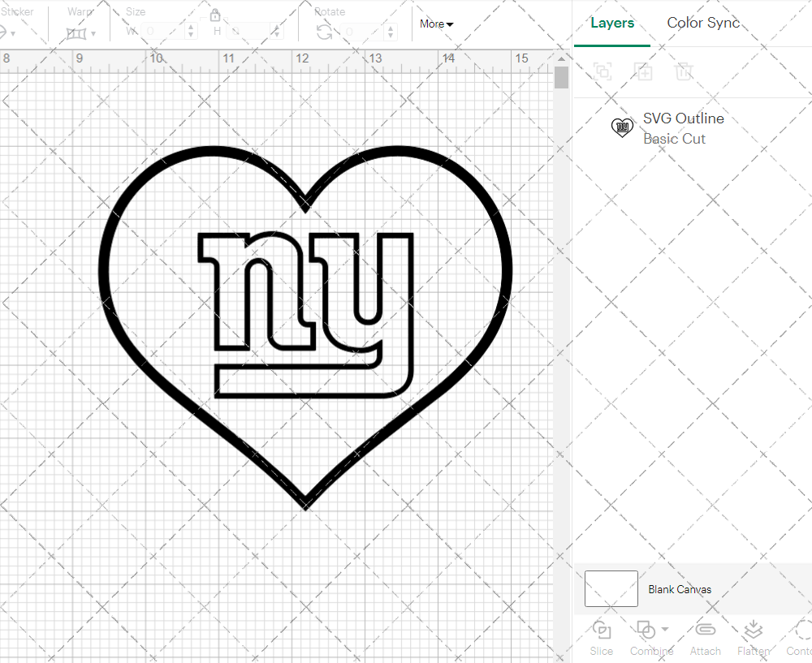Select the SVG Outline layer thumbnail
The height and width of the screenshot is (663, 812).
tap(622, 127)
